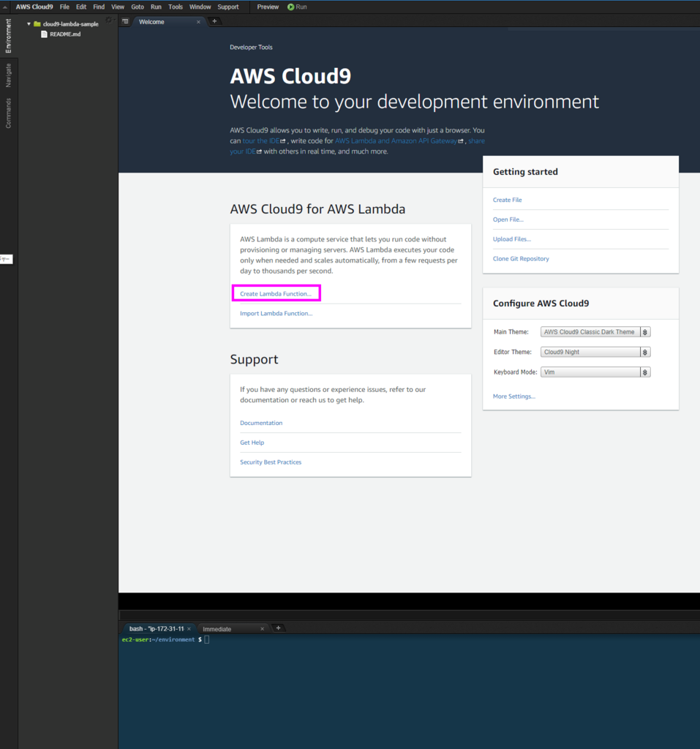
Task: Click the Keyboard Mode dropdown arrow button
Action: pos(645,372)
